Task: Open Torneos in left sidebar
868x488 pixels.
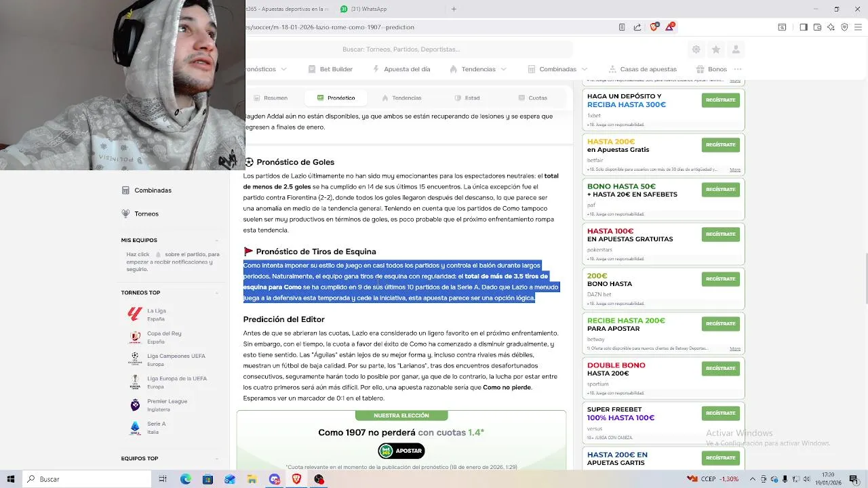Action: (x=140, y=213)
